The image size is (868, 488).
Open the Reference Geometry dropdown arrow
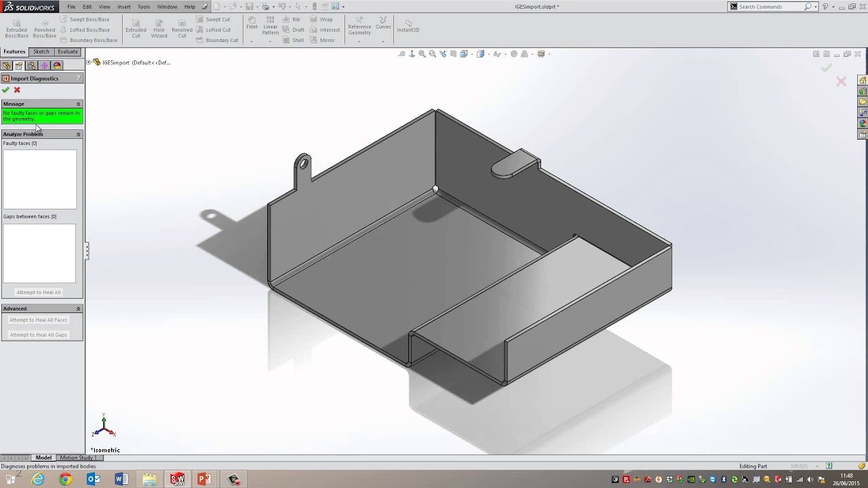pyautogui.click(x=359, y=41)
